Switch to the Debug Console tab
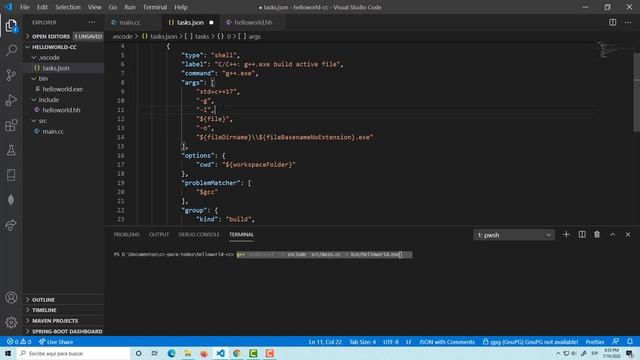 coord(199,235)
